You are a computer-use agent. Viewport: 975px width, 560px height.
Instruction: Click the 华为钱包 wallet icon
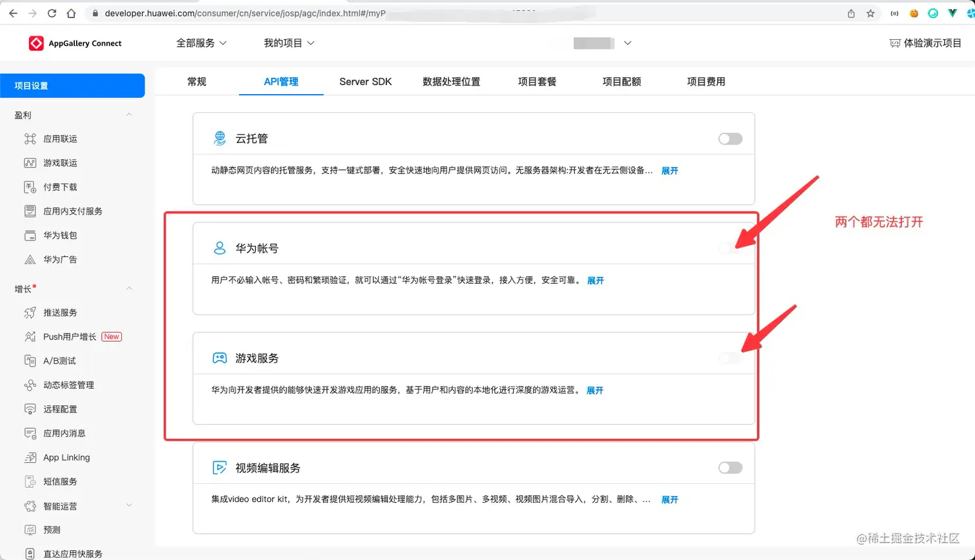point(30,235)
